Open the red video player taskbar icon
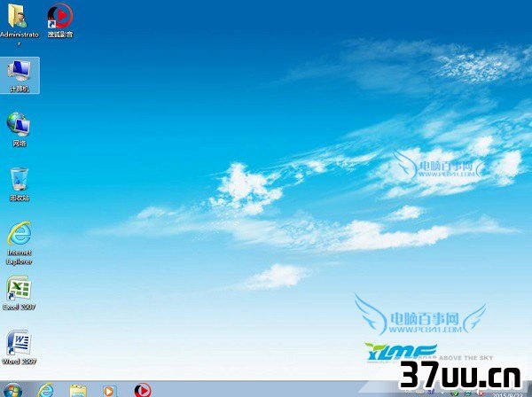 [x=143, y=391]
